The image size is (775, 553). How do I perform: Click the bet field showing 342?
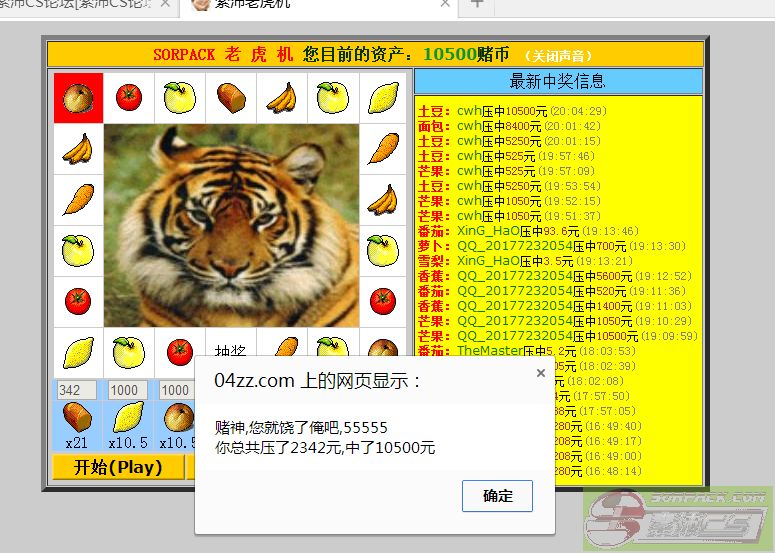(x=76, y=390)
